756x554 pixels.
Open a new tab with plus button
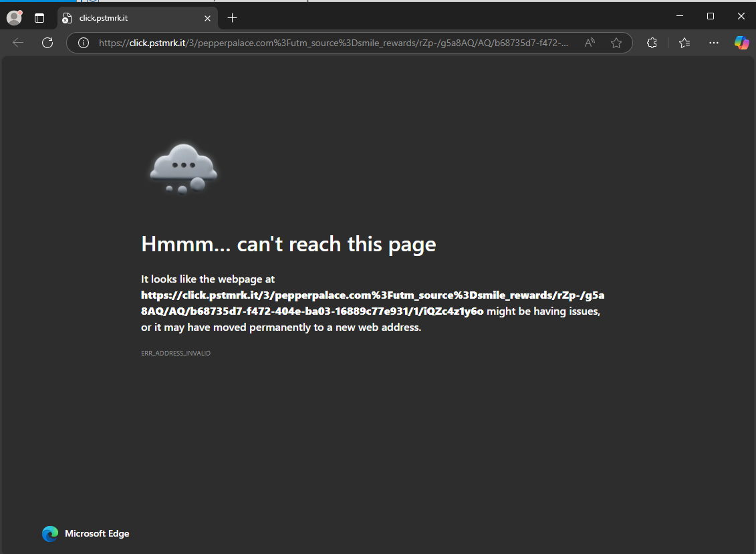click(233, 18)
